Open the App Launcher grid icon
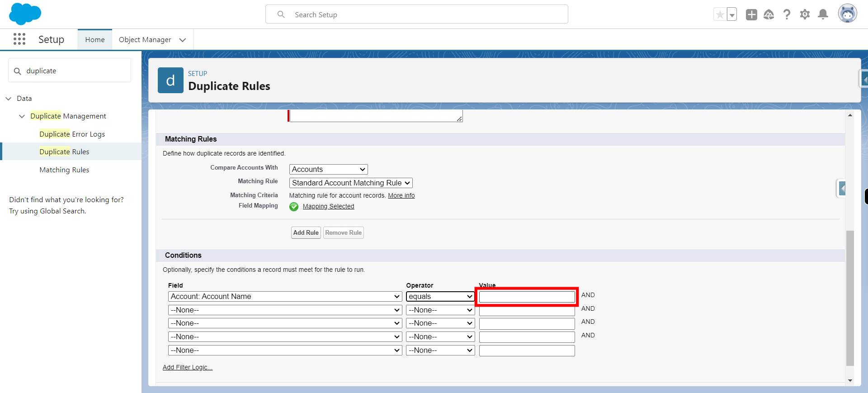The image size is (868, 393). pos(19,39)
